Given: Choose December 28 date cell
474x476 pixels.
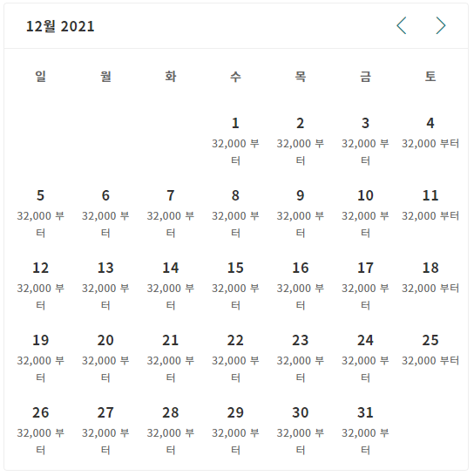Looking at the screenshot, I should [171, 430].
